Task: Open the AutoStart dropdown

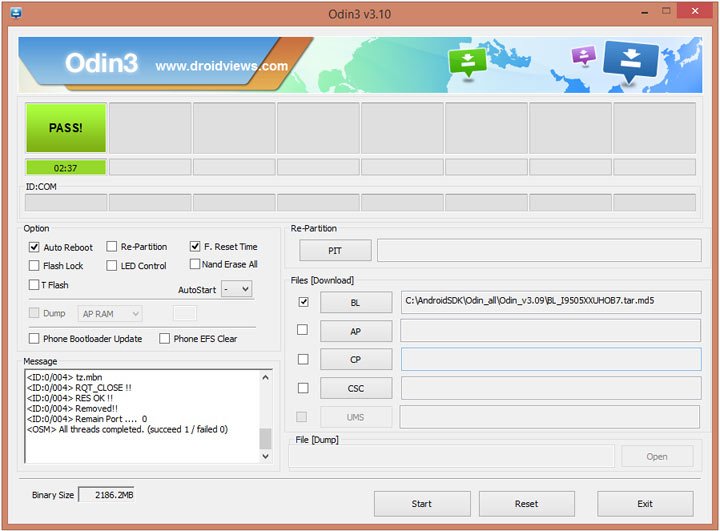Action: (x=237, y=289)
